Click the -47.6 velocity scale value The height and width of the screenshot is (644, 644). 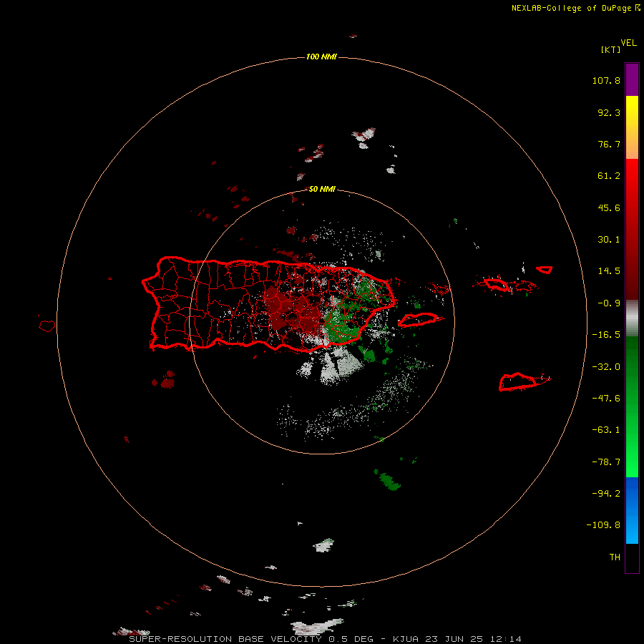(606, 399)
